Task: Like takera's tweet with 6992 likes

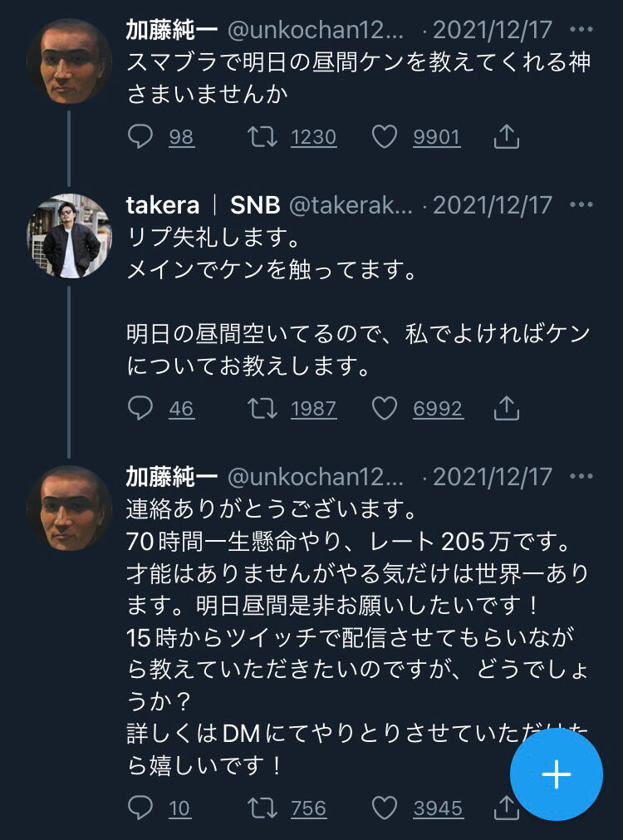Action: coord(385,408)
